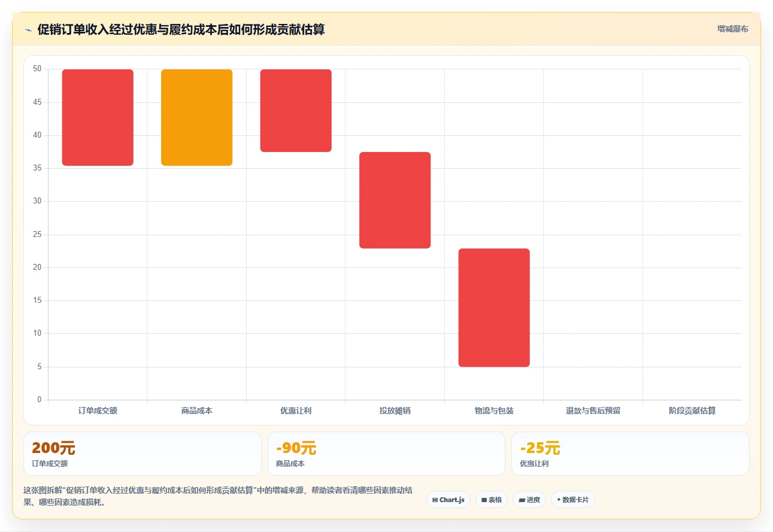The height and width of the screenshot is (532, 773).
Task: Click the description paragraph starting 这张图拆解
Action: click(218, 496)
